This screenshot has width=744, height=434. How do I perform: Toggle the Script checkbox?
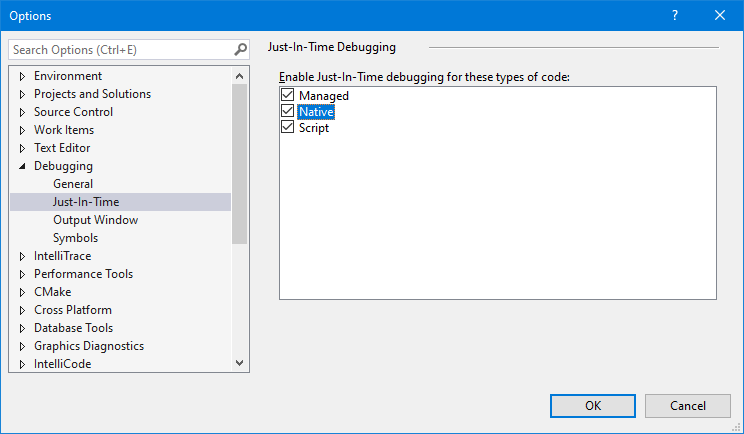tap(288, 127)
